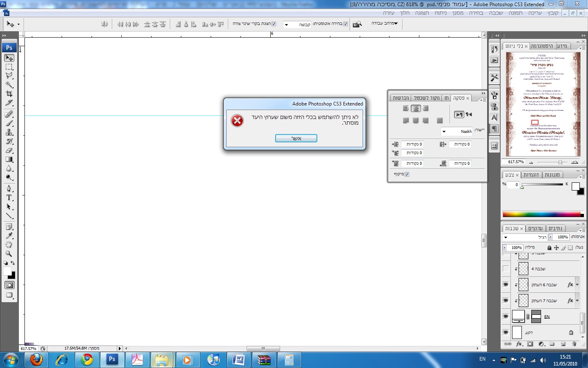Select the Move tool in the toolbox
The height and width of the screenshot is (368, 588).
pyautogui.click(x=9, y=58)
